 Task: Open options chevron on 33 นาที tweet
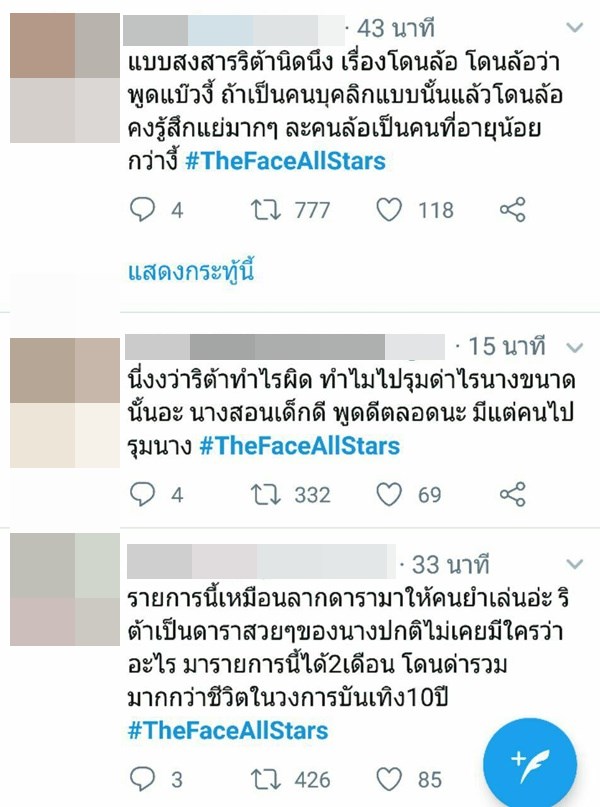[574, 564]
